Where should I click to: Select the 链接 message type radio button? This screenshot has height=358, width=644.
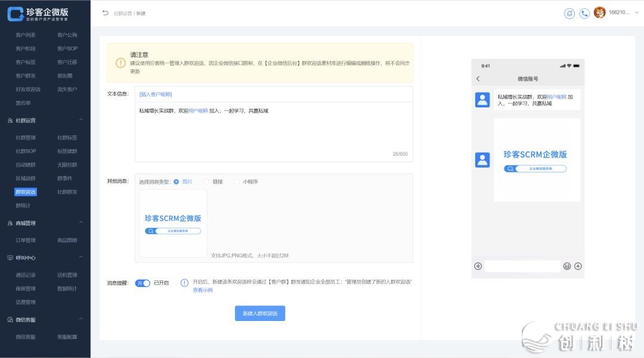point(207,181)
